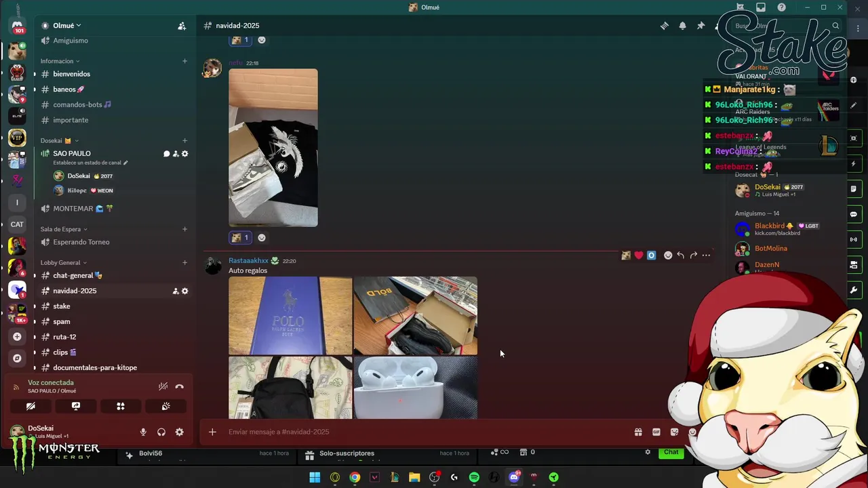This screenshot has width=868, height=488.
Task: Open user settings gear
Action: pyautogui.click(x=179, y=432)
